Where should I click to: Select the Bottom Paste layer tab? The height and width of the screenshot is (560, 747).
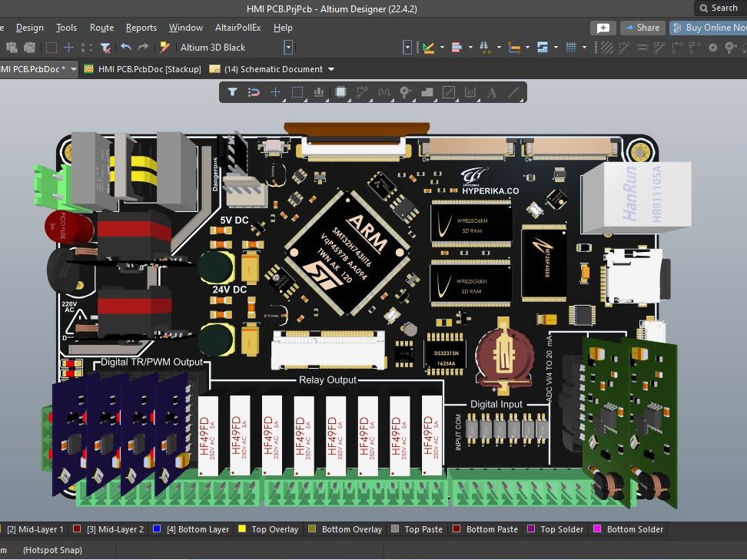pyautogui.click(x=486, y=529)
